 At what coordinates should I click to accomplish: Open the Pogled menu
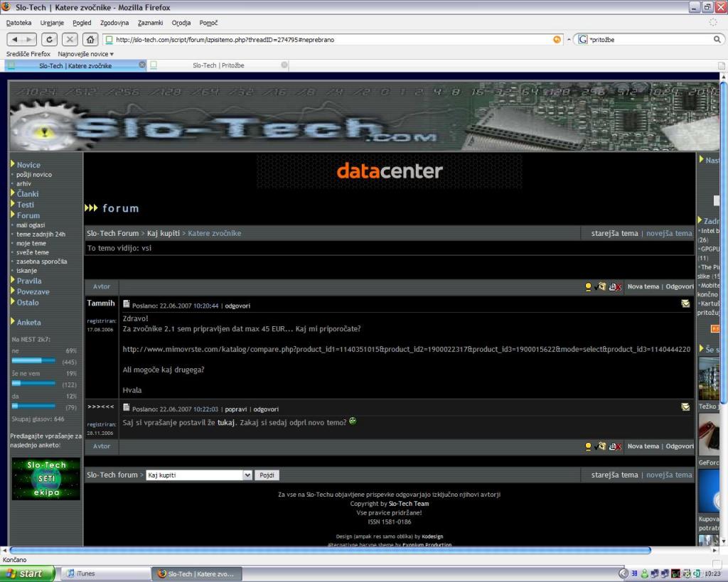point(82,23)
